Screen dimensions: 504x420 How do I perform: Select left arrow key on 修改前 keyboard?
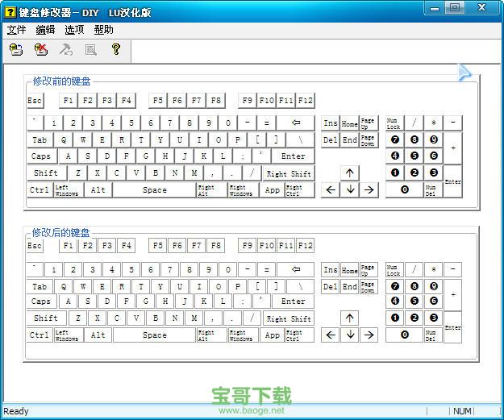click(331, 190)
